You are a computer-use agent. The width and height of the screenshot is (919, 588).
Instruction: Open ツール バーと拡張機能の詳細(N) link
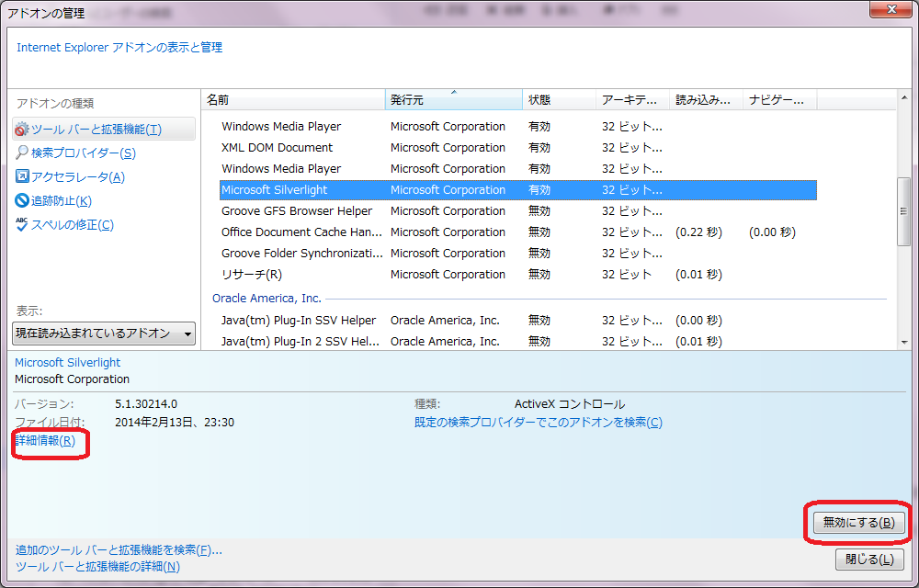[x=97, y=566]
